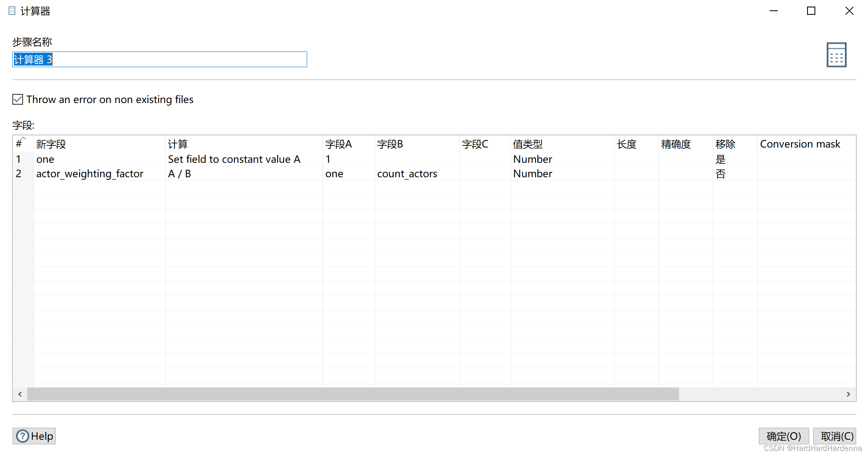This screenshot has width=868, height=455.
Task: Click the calculator window title icon
Action: click(x=12, y=11)
